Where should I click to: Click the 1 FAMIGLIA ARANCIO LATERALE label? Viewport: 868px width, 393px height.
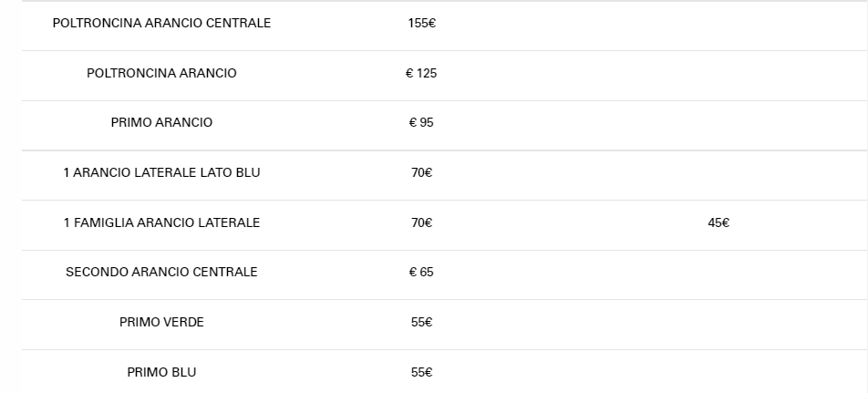coord(161,222)
